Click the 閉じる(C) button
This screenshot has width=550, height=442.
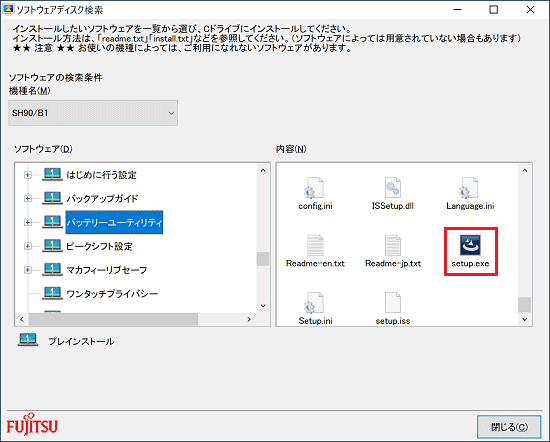509,427
